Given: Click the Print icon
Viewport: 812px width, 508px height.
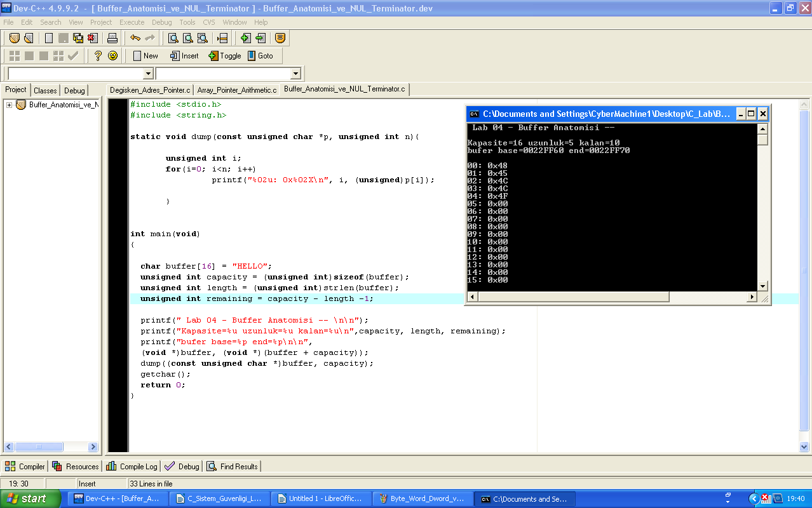Looking at the screenshot, I should [112, 38].
